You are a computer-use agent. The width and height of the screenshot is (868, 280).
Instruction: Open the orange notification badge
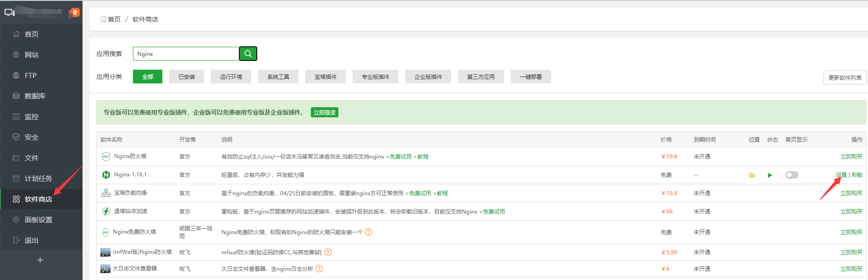pos(75,12)
